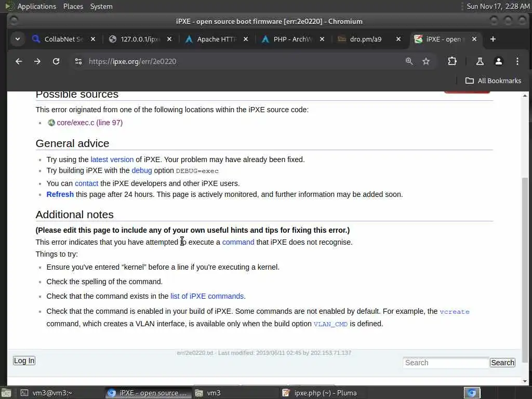Click the workspace switcher icon in taskbar
The image size is (532, 399).
[x=472, y=393]
